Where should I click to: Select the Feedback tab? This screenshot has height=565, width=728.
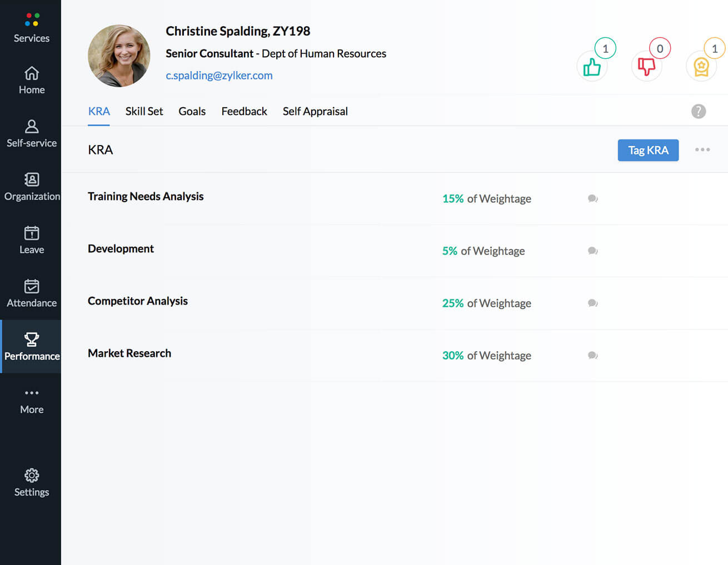point(244,111)
